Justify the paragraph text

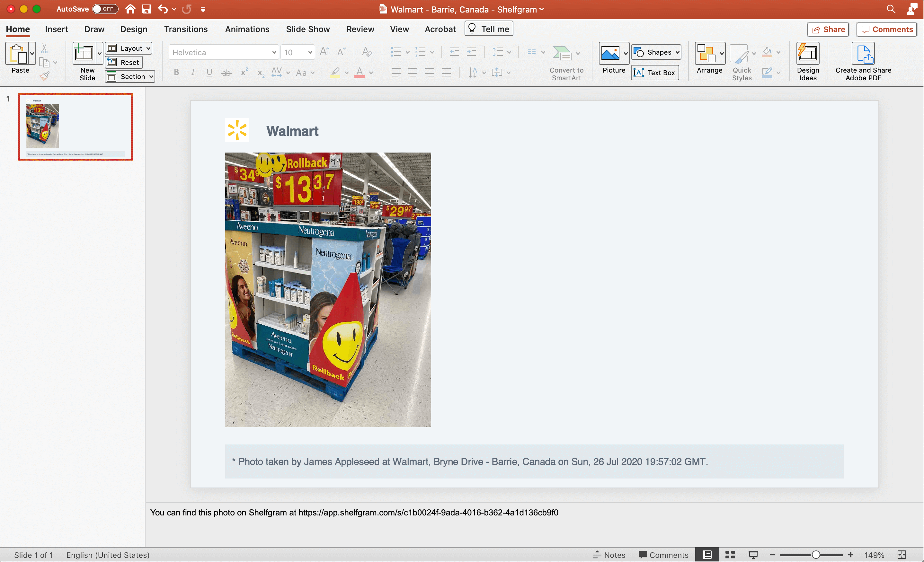[446, 72]
